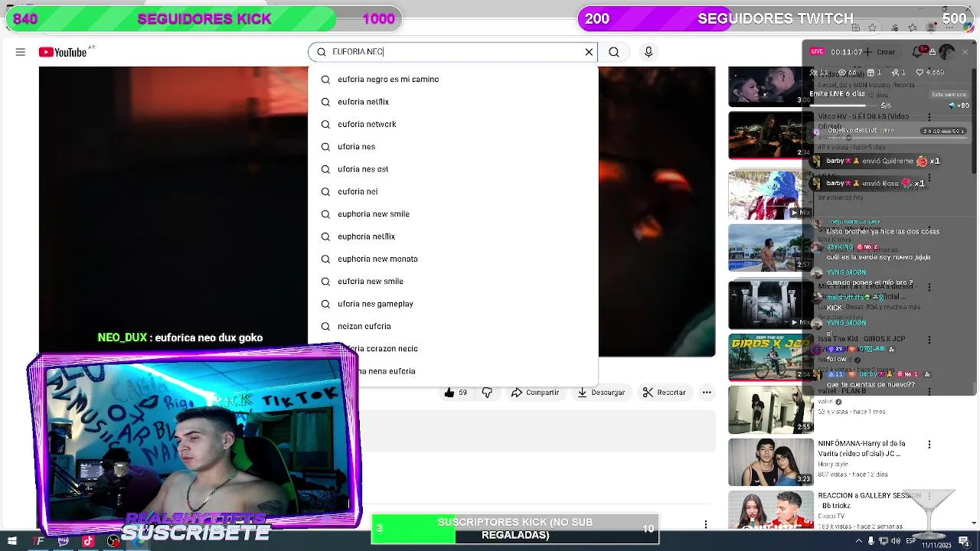Choose suggestion "euforia new smile"

point(452,281)
